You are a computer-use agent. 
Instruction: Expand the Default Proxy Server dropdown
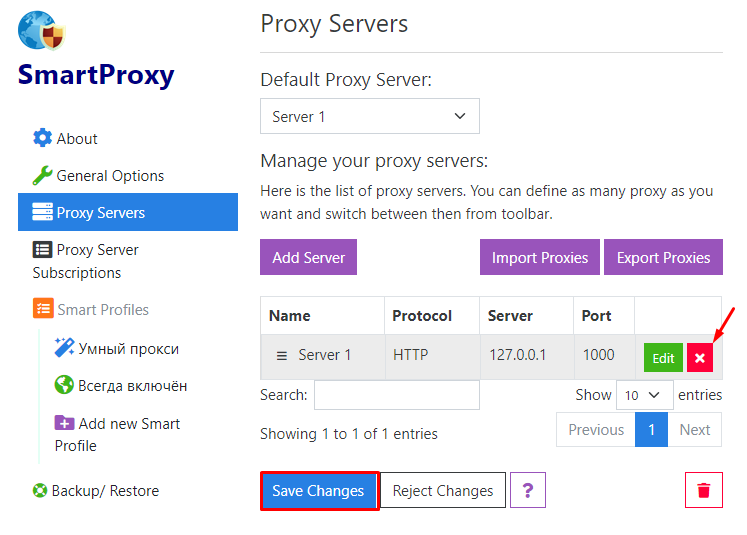pyautogui.click(x=370, y=116)
